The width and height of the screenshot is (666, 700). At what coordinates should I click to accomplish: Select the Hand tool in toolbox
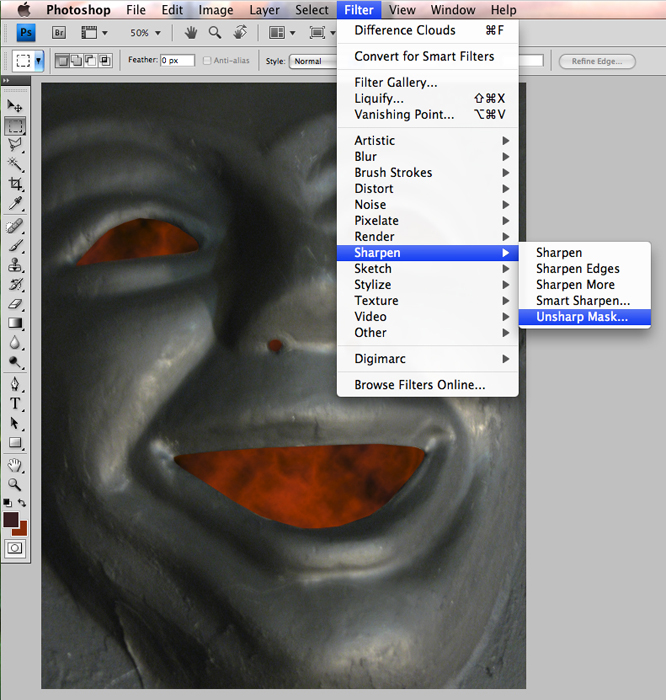click(15, 465)
